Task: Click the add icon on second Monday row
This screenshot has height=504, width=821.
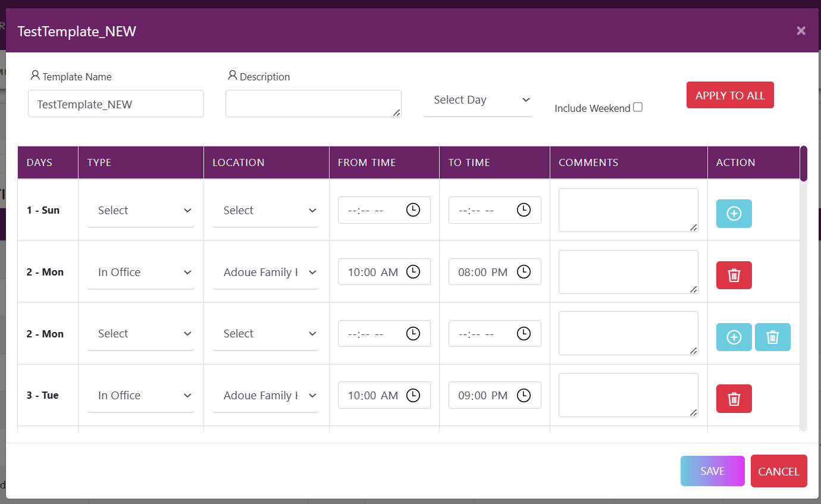Action: pyautogui.click(x=734, y=337)
